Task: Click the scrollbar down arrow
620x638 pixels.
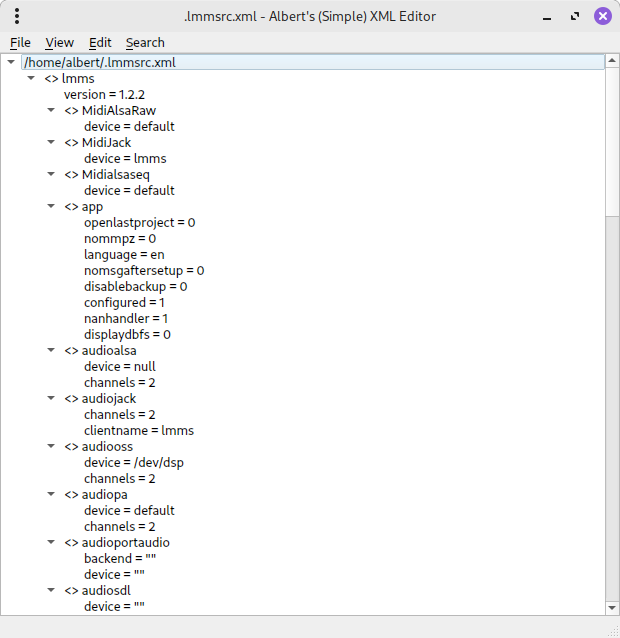Action: coord(612,608)
